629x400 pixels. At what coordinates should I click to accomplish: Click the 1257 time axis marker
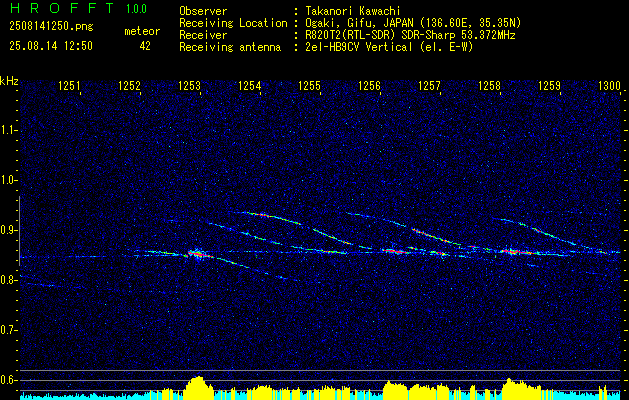[x=429, y=86]
